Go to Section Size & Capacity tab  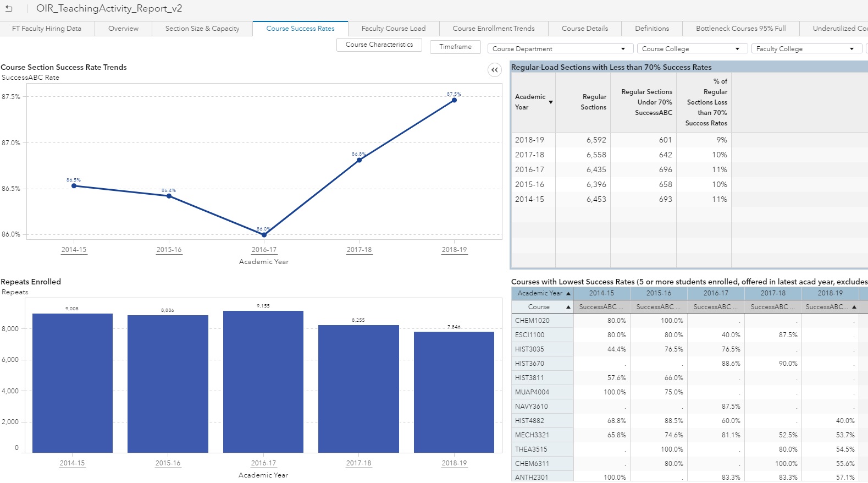(x=202, y=29)
